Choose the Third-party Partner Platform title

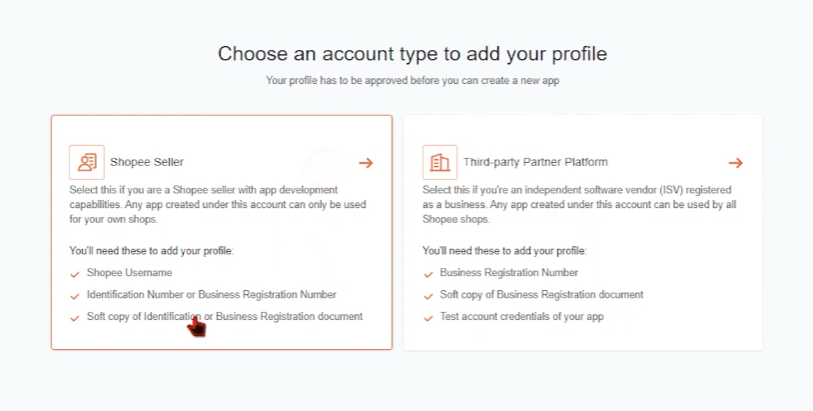(536, 162)
